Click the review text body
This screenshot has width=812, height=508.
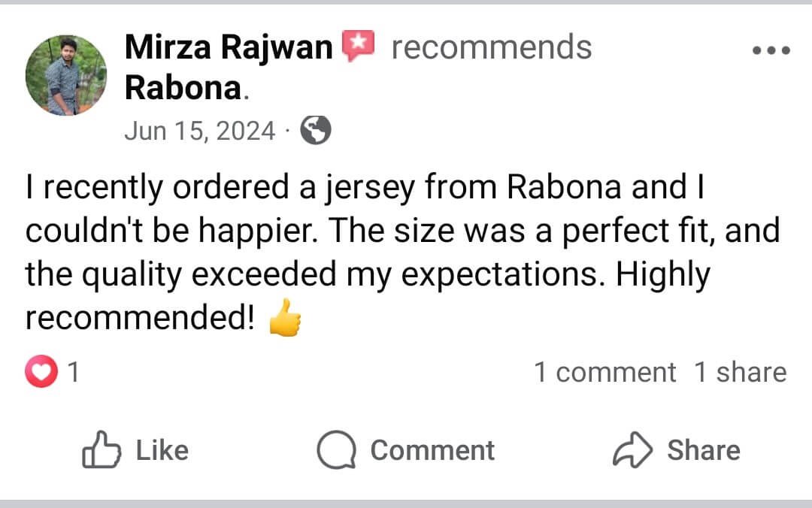tap(403, 252)
